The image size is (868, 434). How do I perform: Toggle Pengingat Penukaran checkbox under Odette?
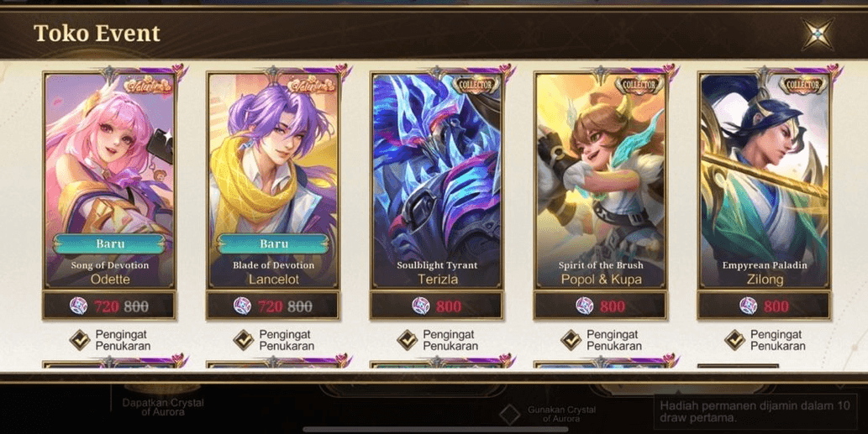coord(80,340)
